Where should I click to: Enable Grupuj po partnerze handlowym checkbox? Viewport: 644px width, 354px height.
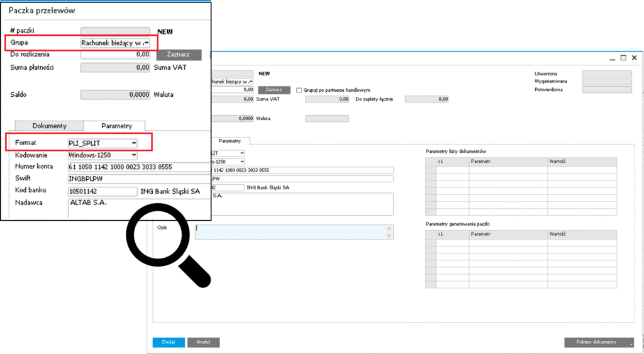tap(299, 90)
